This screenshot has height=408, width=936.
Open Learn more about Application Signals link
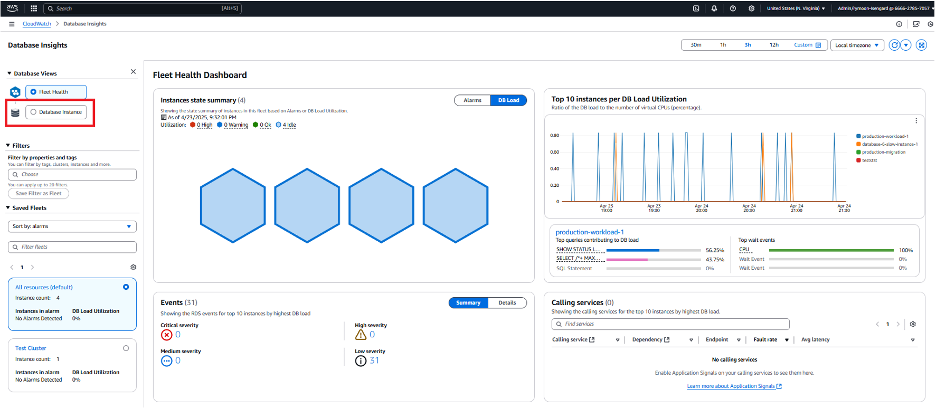pyautogui.click(x=734, y=386)
